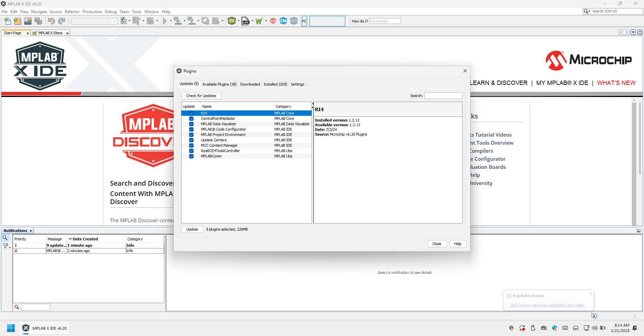The width and height of the screenshot is (644, 336).
Task: Switch to Installed (209) tab
Action: point(275,84)
